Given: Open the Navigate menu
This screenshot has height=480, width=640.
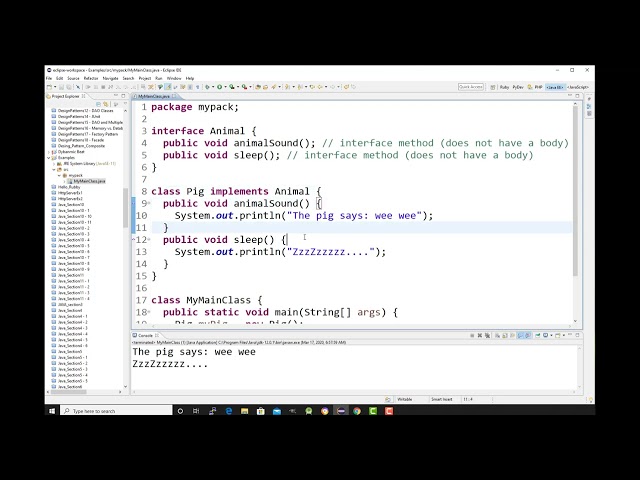Looking at the screenshot, I should [x=110, y=78].
